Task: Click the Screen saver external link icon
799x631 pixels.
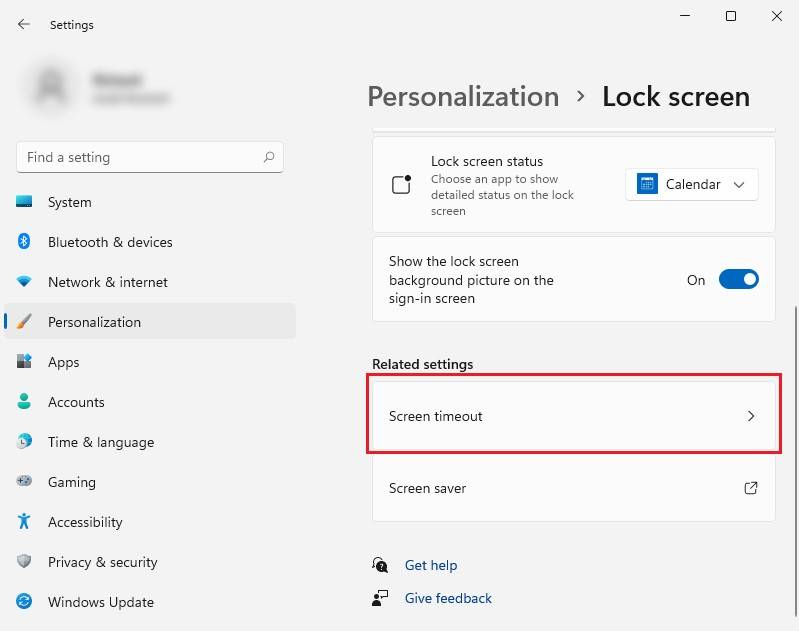Action: (x=751, y=488)
